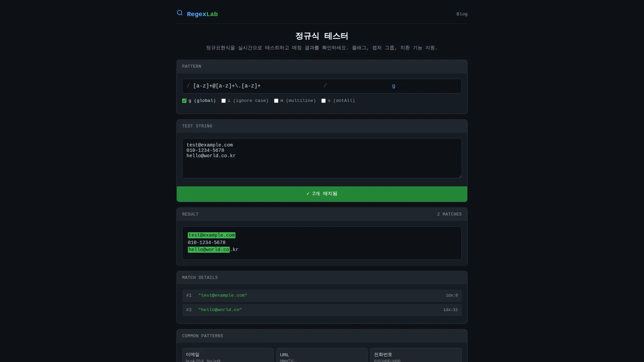The image size is (644, 362).
Task: Click the RegexLab brand name
Action: 202,14
